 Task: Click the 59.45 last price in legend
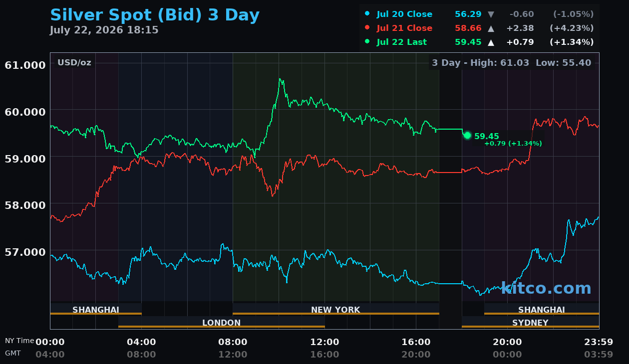click(468, 42)
